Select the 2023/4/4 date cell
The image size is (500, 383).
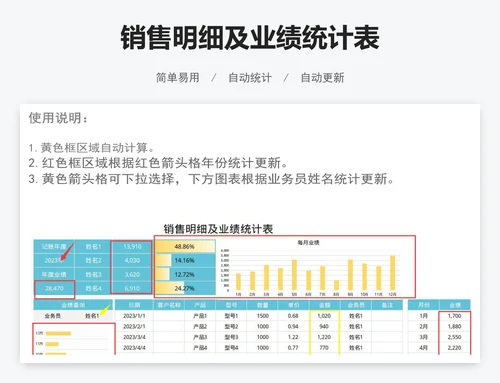coord(134,348)
